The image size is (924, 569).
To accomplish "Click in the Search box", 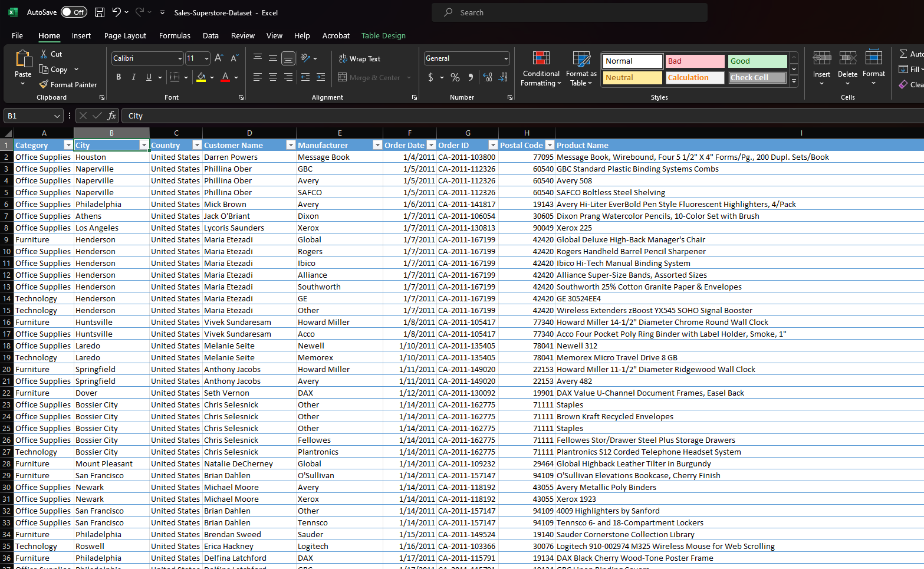I will pos(569,12).
